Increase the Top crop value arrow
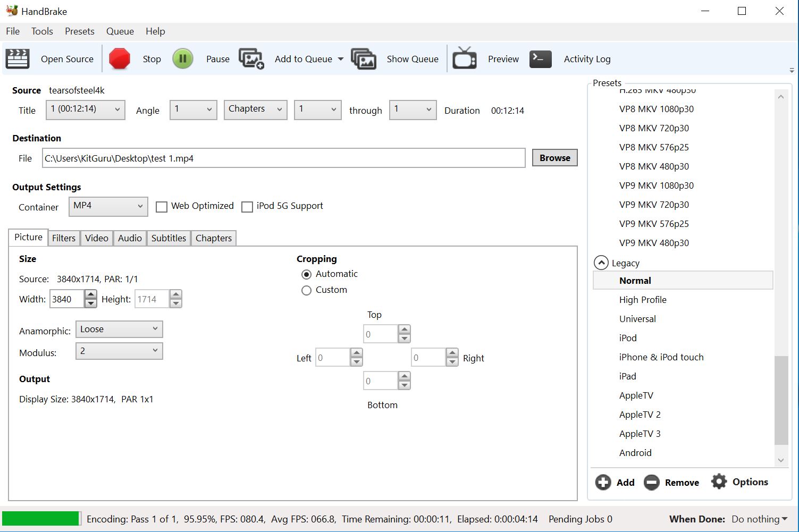The width and height of the screenshot is (799, 532). tap(405, 329)
